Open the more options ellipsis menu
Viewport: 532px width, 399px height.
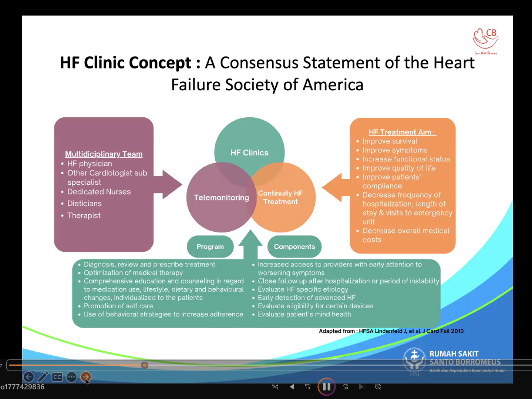coord(71,377)
